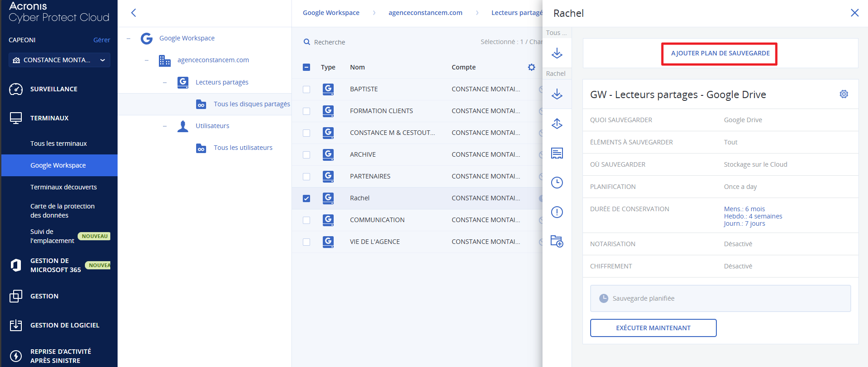Image resolution: width=868 pixels, height=367 pixels.
Task: Click the protection icon under Rachel tab
Action: tap(557, 94)
